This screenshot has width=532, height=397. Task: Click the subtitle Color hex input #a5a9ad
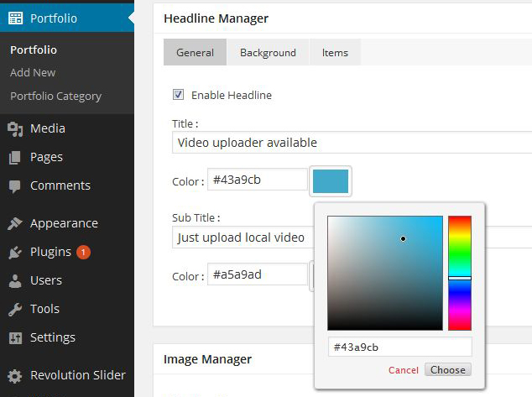258,274
